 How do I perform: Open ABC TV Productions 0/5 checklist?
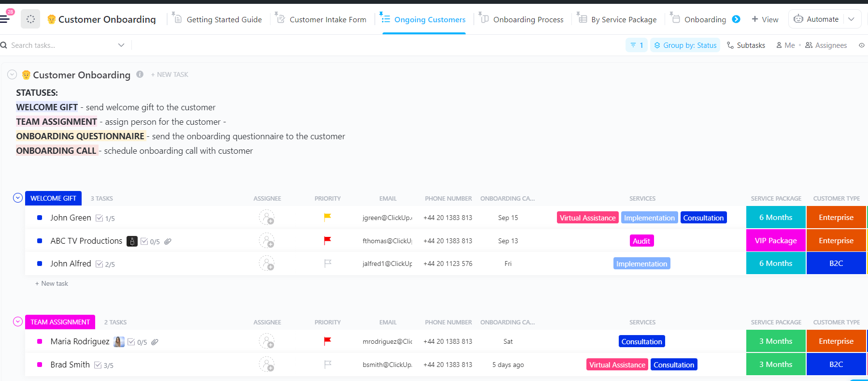(150, 241)
